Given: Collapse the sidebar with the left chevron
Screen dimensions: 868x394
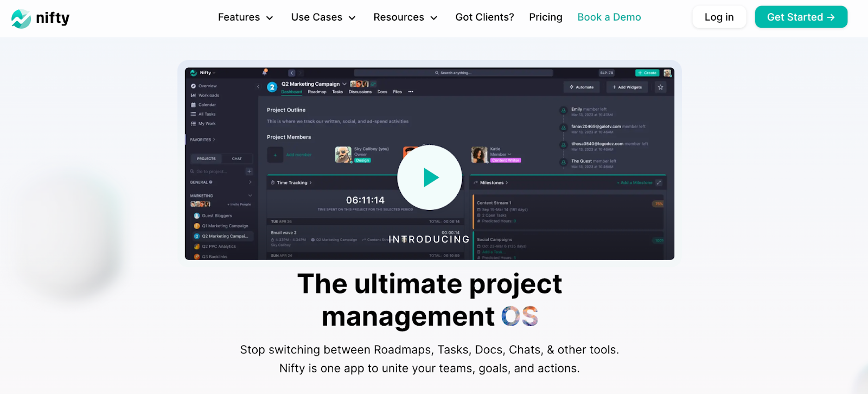Looking at the screenshot, I should click(258, 86).
